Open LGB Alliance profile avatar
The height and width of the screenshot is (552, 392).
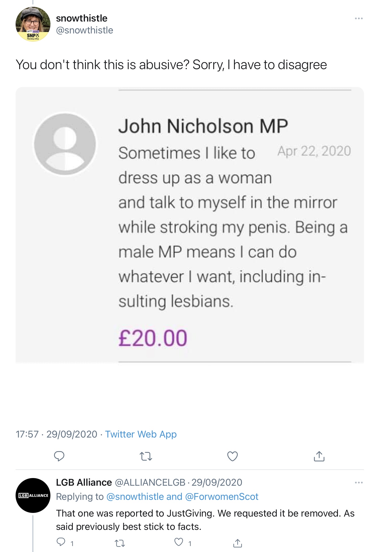click(33, 495)
